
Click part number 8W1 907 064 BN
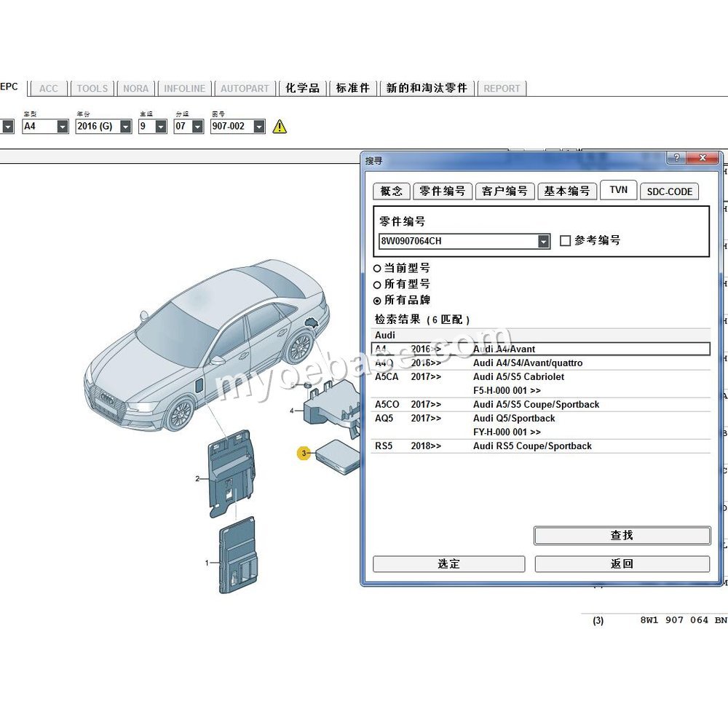[x=684, y=620]
